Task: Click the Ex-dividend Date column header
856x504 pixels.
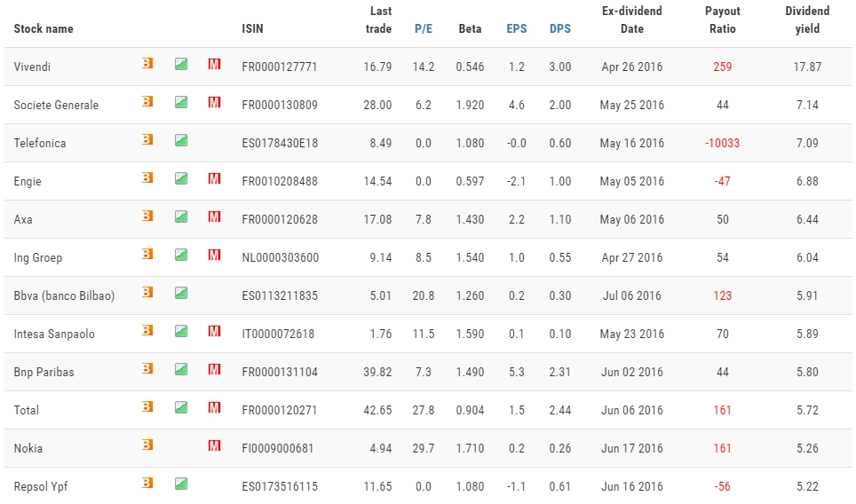Action: coord(632,20)
